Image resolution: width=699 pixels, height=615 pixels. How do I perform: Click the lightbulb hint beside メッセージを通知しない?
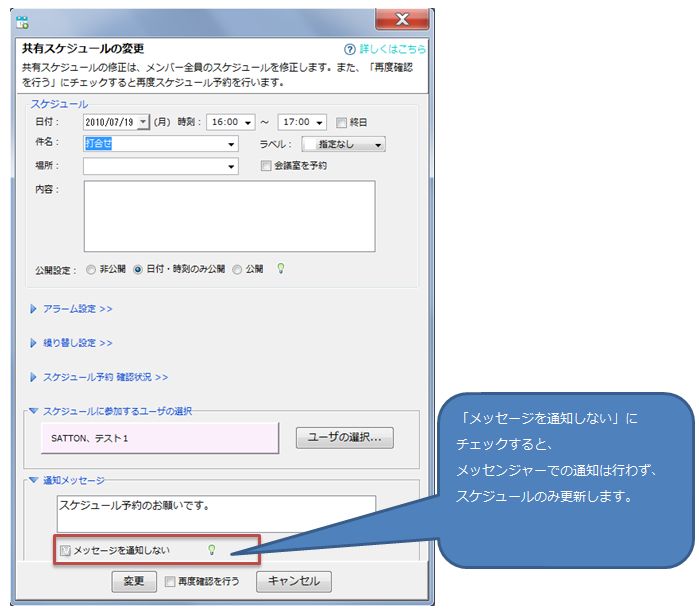(212, 549)
